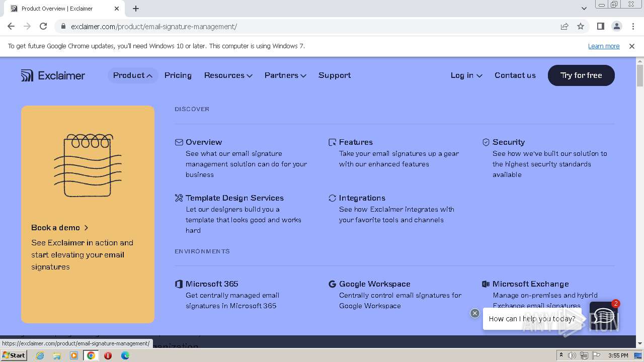The width and height of the screenshot is (644, 362).
Task: Click the Security shield icon
Action: pyautogui.click(x=486, y=142)
